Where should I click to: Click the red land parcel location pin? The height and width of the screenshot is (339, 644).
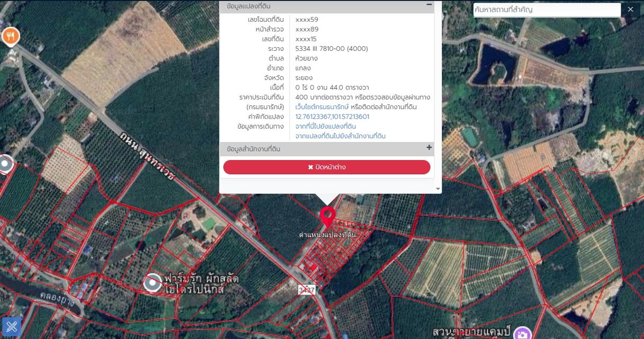pos(328,217)
